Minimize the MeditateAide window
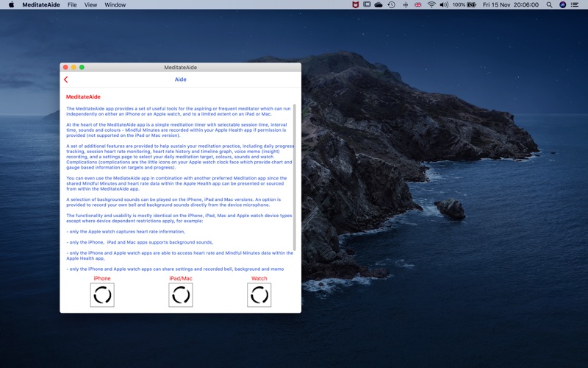 (x=74, y=67)
